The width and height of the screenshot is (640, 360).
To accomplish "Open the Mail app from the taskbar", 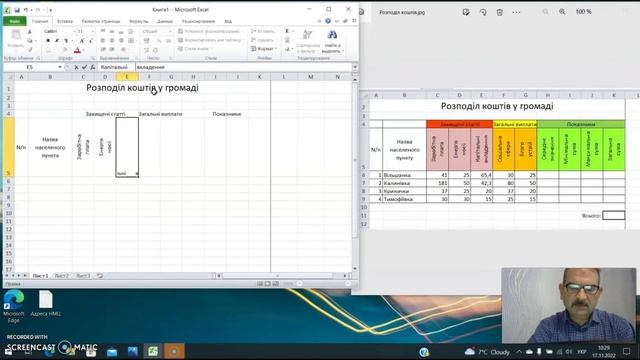I will [x=112, y=351].
